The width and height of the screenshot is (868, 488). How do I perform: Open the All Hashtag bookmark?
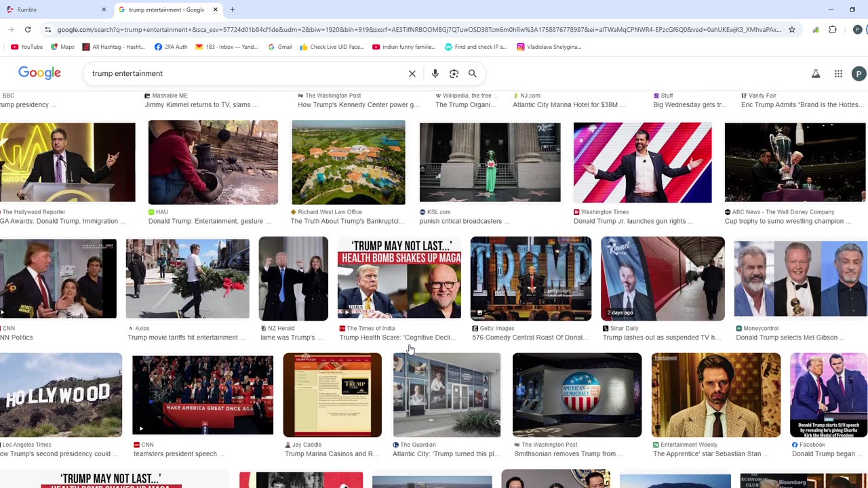coord(113,47)
